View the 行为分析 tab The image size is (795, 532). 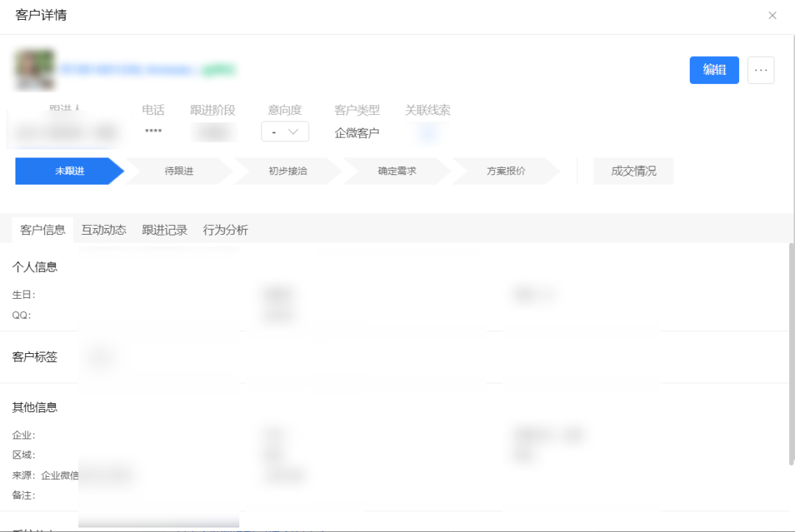(225, 230)
